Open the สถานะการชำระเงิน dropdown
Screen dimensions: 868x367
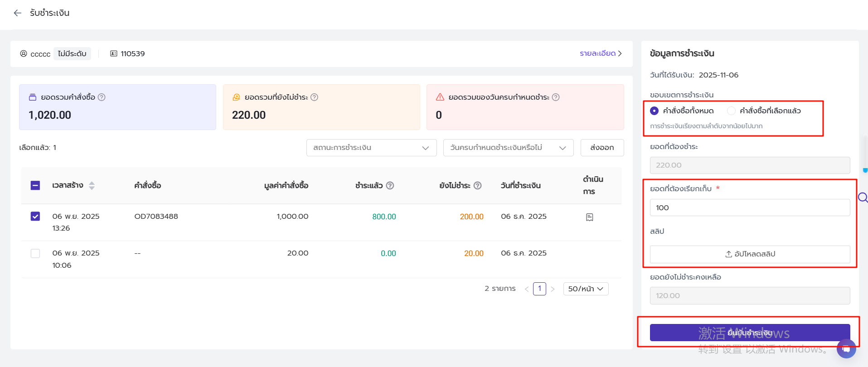pos(371,148)
